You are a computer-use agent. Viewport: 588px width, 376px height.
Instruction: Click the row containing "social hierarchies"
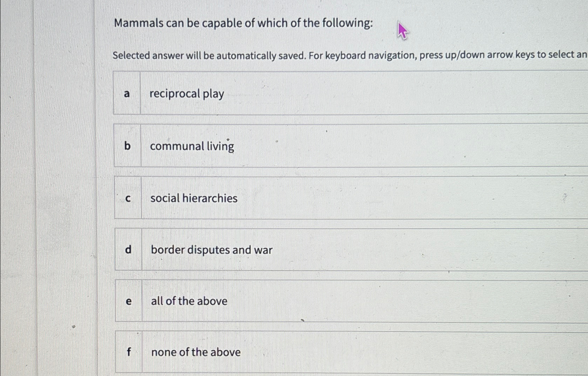pyautogui.click(x=317, y=198)
